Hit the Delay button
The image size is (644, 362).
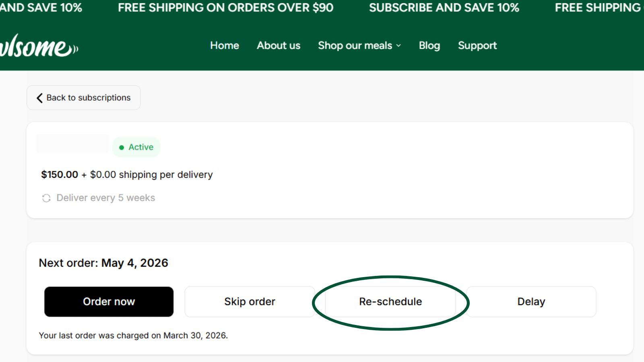click(531, 302)
